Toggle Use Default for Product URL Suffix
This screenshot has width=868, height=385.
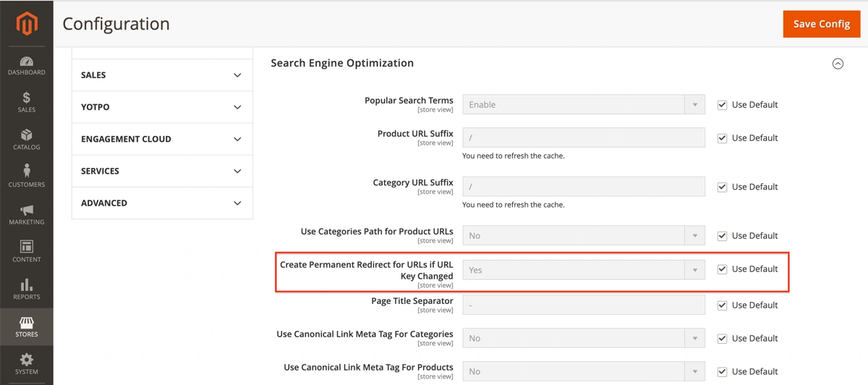(722, 138)
